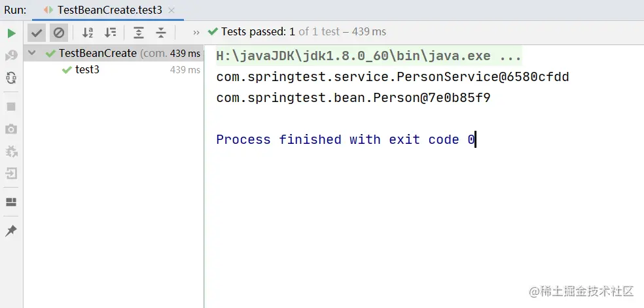Collapse the TestBeanCreate tree node
This screenshot has height=308, width=644.
(x=32, y=53)
